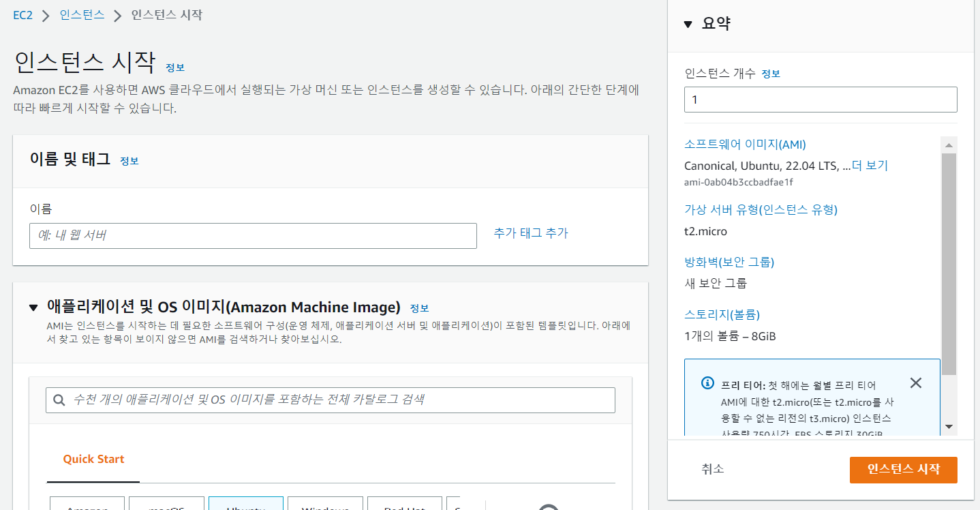Click the summary panel scrollbar thumb
Viewport: 980px width, 510px height.
[x=949, y=264]
